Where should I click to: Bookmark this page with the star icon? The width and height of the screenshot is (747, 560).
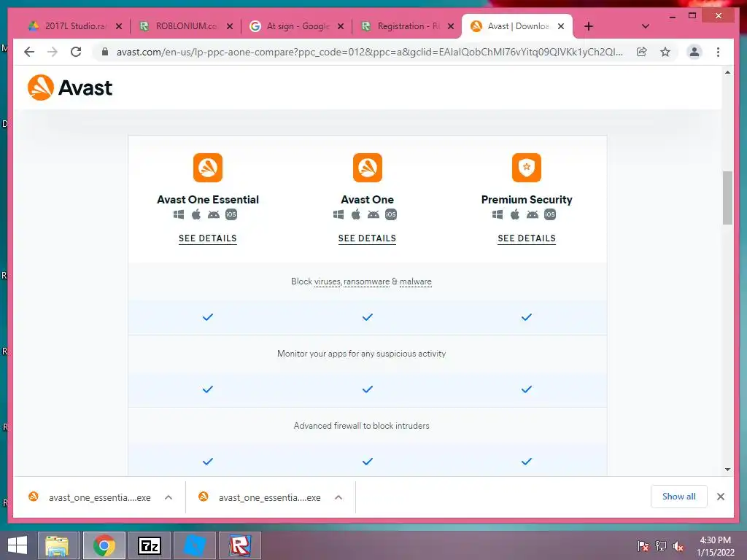(665, 52)
